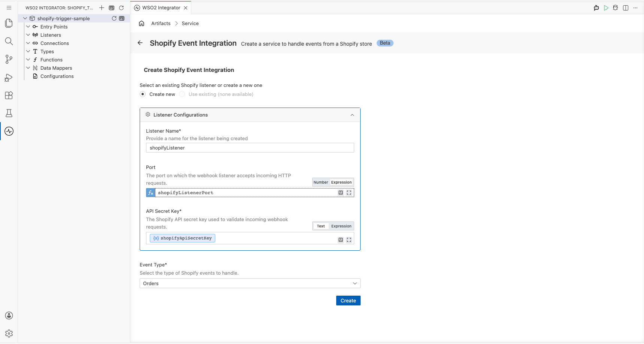The image size is (644, 344).
Task: Click the fx icon in Port field
Action: click(x=151, y=193)
